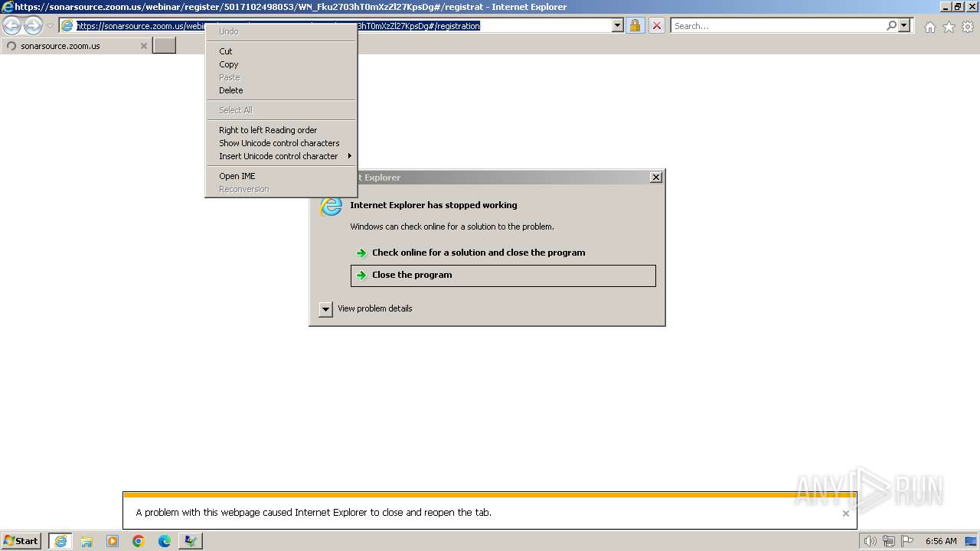Click the Action Center flag tray icon
Viewport: 980px width, 551px height.
[907, 541]
